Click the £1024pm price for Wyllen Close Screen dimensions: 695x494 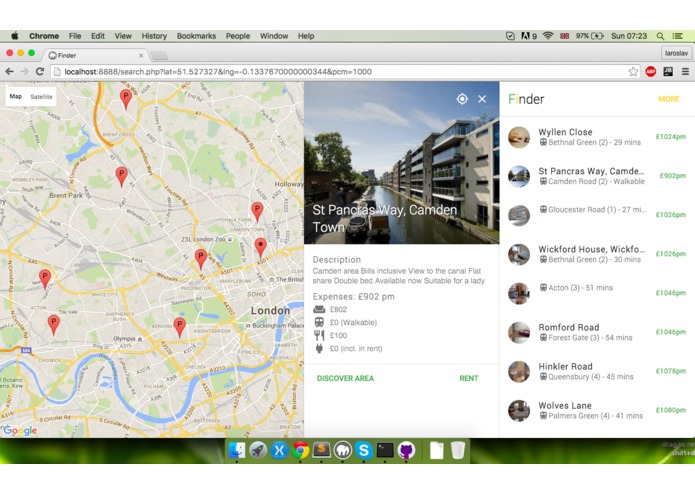tap(671, 137)
